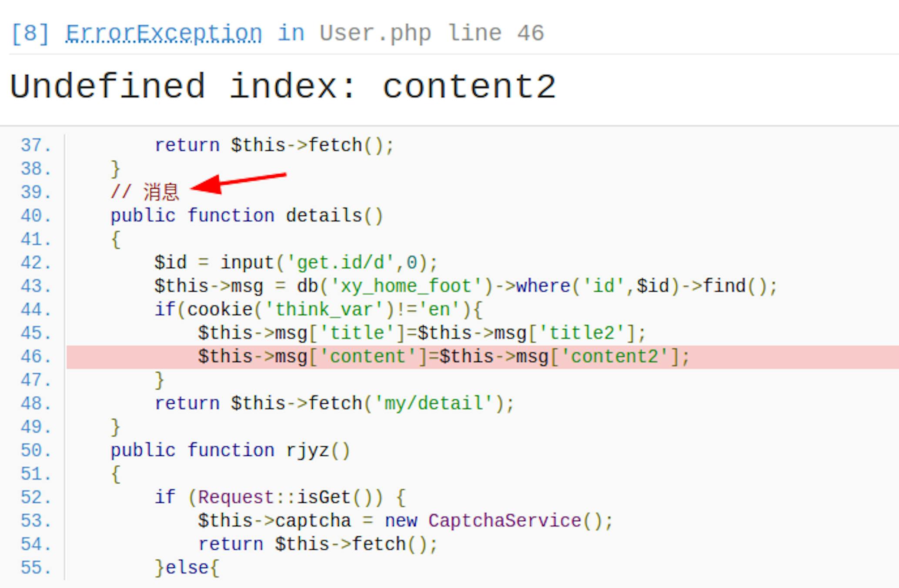Click the msg['title2'] assignment on line 45
Image resolution: width=899 pixels, height=588 pixels.
click(422, 333)
